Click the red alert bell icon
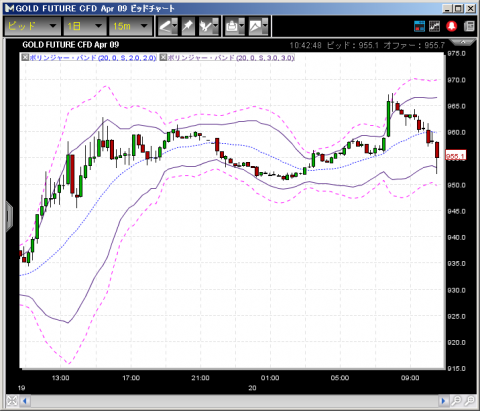 click(x=452, y=26)
